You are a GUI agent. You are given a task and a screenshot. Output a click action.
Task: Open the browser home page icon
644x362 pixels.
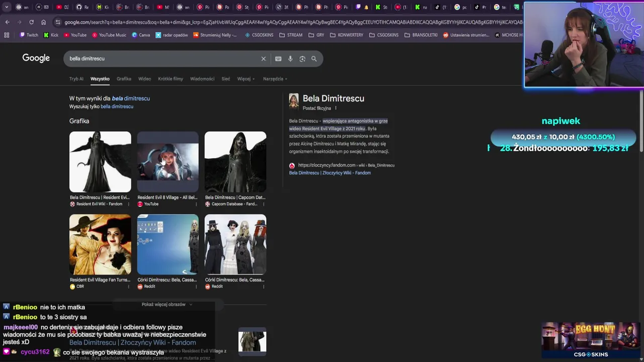43,22
